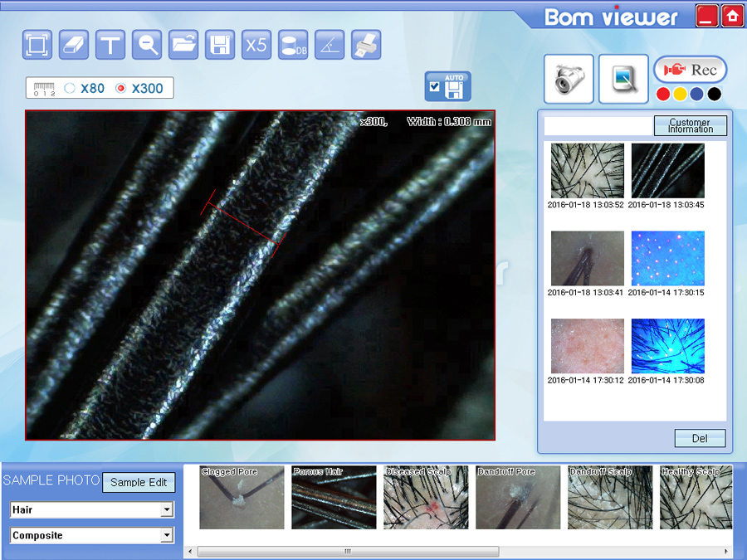Toggle the auto save checkbox
Image resolution: width=747 pixels, height=560 pixels.
click(x=434, y=86)
